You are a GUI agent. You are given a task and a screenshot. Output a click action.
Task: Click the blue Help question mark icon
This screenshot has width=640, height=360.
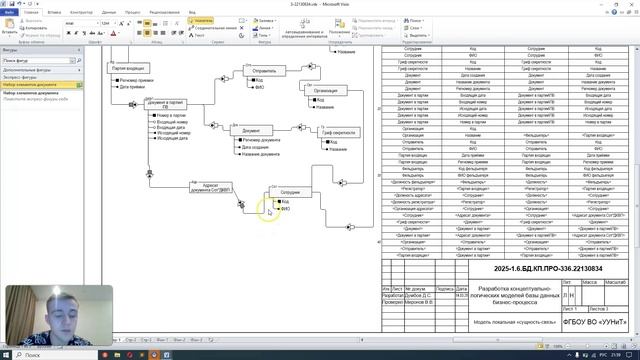(x=614, y=12)
